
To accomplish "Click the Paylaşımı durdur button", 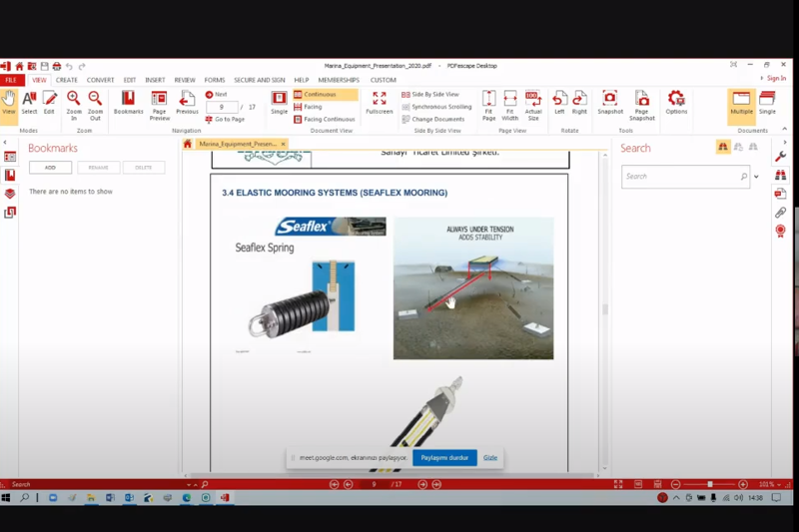I will tap(444, 457).
